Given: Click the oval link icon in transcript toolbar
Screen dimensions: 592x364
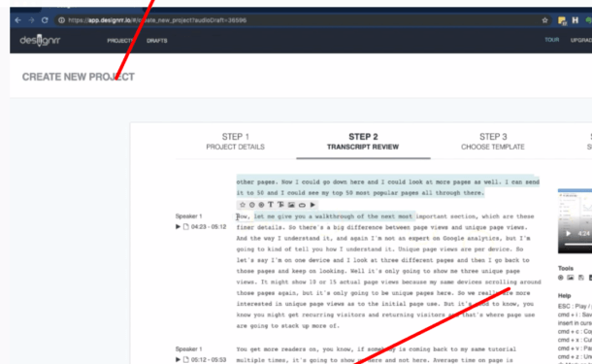Looking at the screenshot, I should [302, 205].
